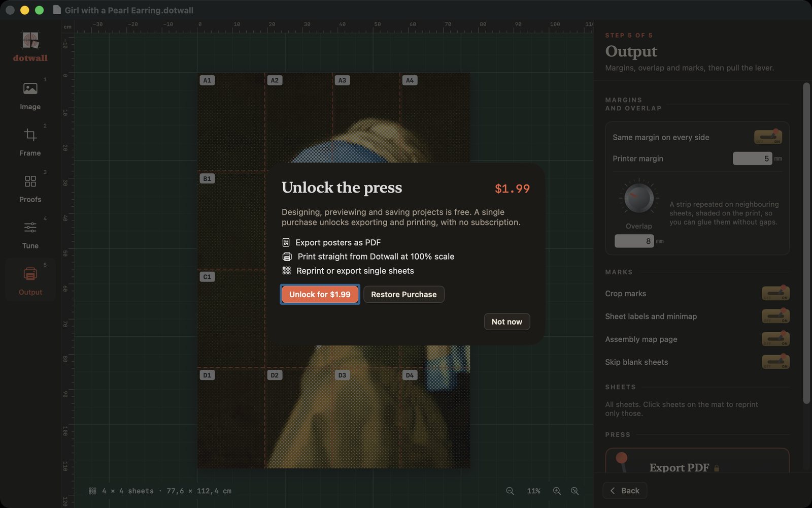
Task: Click the Overlap millimeter field
Action: 634,241
